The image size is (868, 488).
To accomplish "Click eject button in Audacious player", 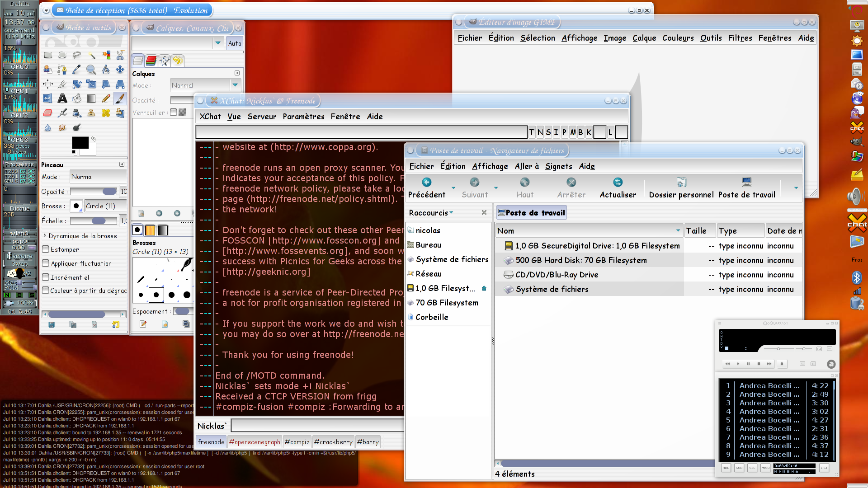I will 782,364.
